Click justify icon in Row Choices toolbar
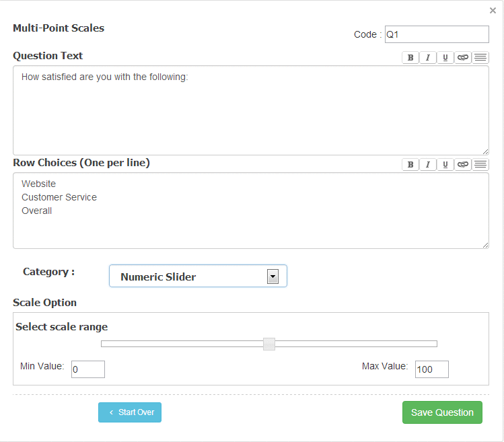Viewport: 504px width, 442px height. 480,165
